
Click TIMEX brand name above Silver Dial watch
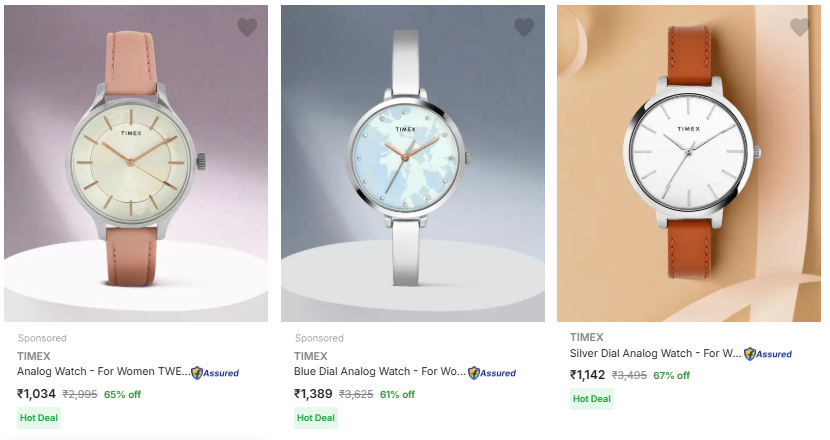click(587, 337)
